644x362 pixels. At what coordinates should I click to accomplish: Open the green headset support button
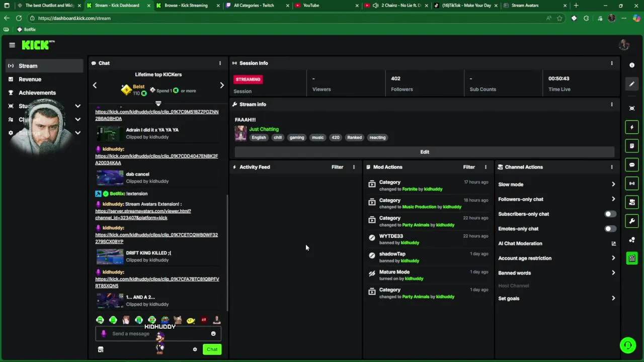pos(627,345)
